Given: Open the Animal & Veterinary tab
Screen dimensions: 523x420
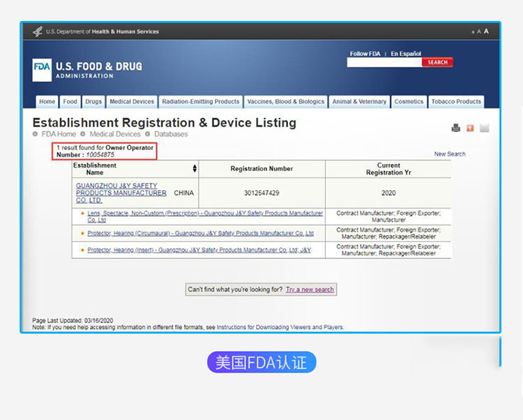Looking at the screenshot, I should coord(359,102).
